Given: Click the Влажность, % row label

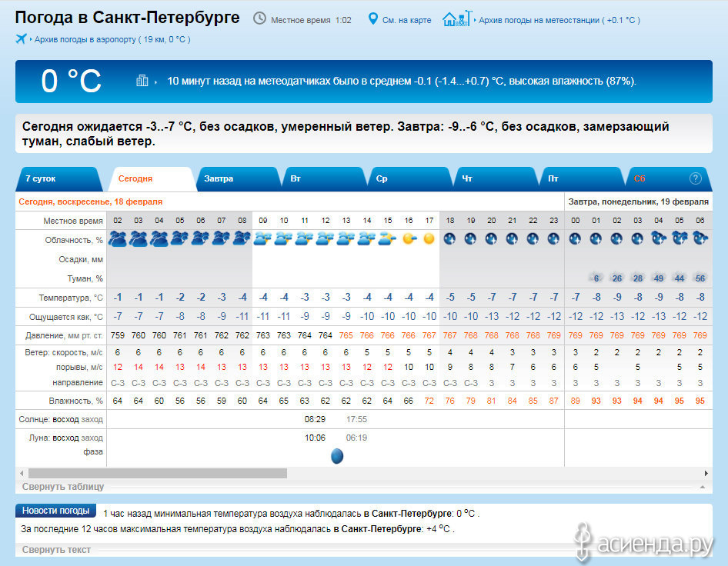Looking at the screenshot, I should (75, 401).
